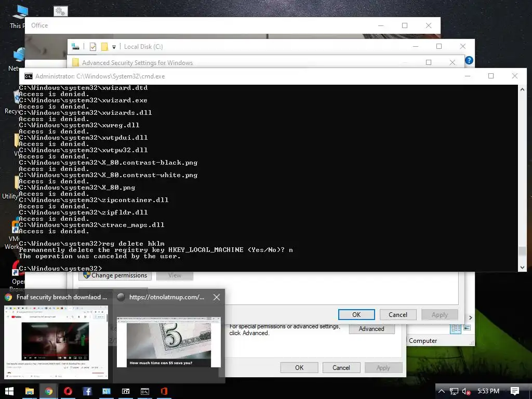Click the 'ztrace_maps.dll' path line
Screen dimensions: 532x399
[91, 225]
